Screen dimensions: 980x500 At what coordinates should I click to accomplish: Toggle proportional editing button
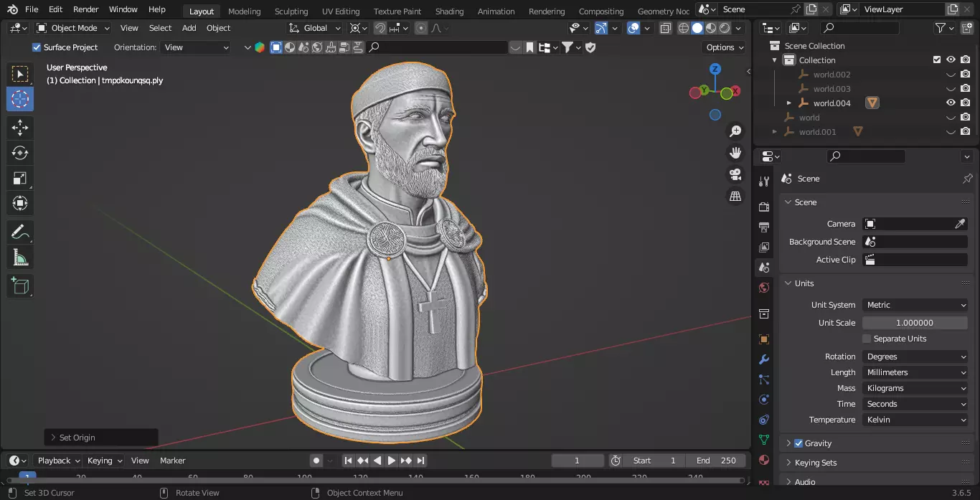(x=421, y=28)
